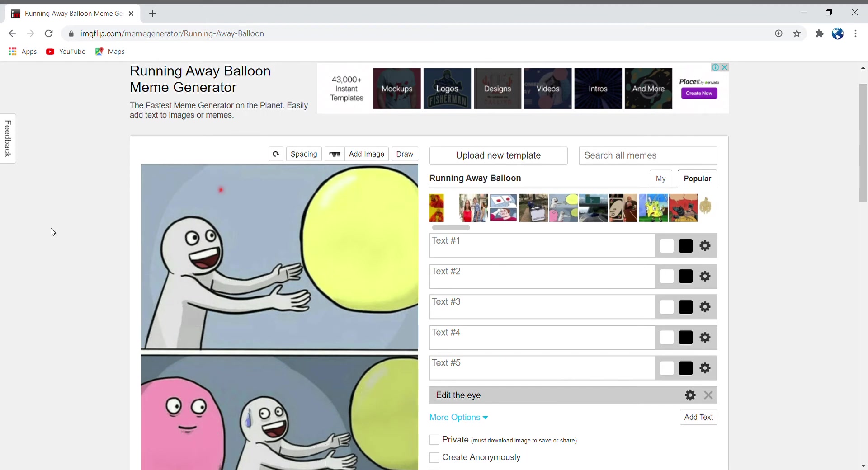Click the browser address bar URL
This screenshot has width=868, height=470.
click(x=172, y=33)
